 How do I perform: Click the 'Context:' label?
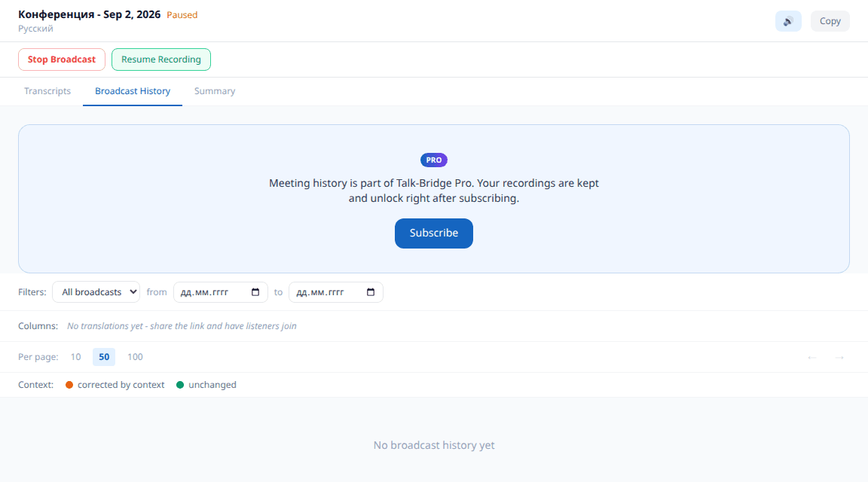[35, 385]
